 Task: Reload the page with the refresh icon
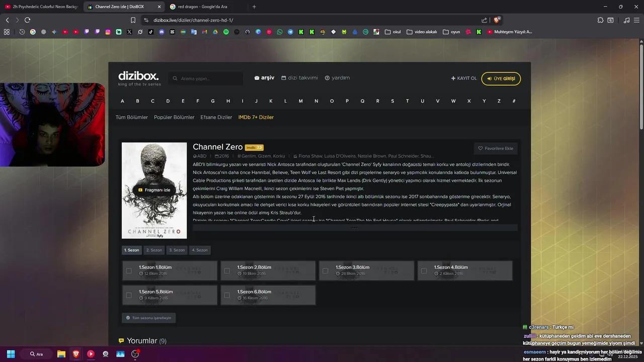tap(27, 20)
